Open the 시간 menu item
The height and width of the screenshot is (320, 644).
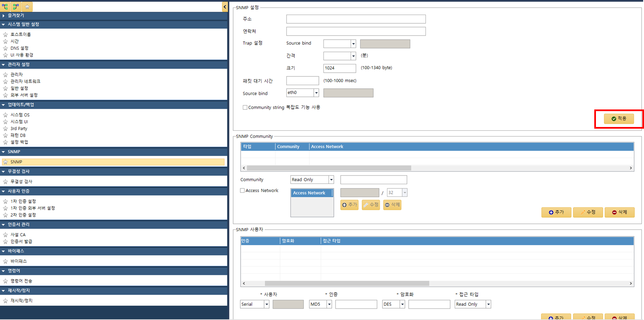point(15,41)
